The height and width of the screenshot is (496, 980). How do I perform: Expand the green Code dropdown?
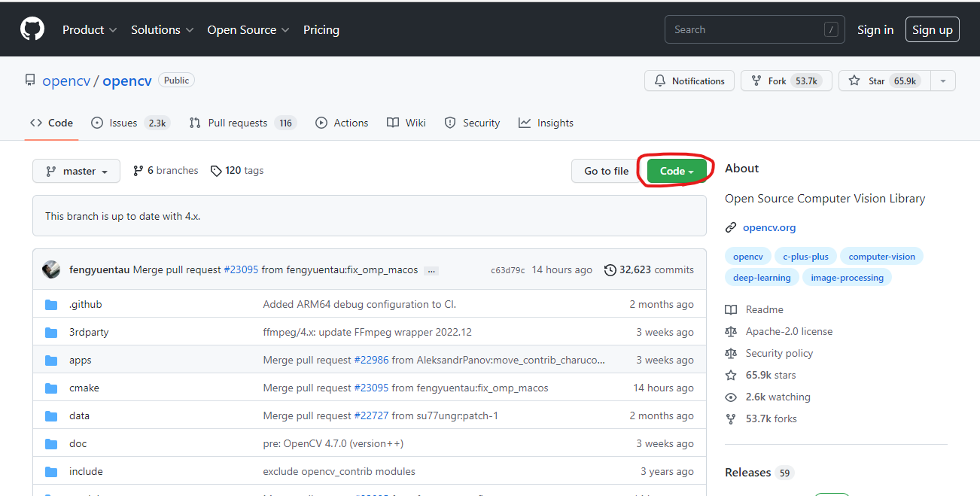point(677,171)
